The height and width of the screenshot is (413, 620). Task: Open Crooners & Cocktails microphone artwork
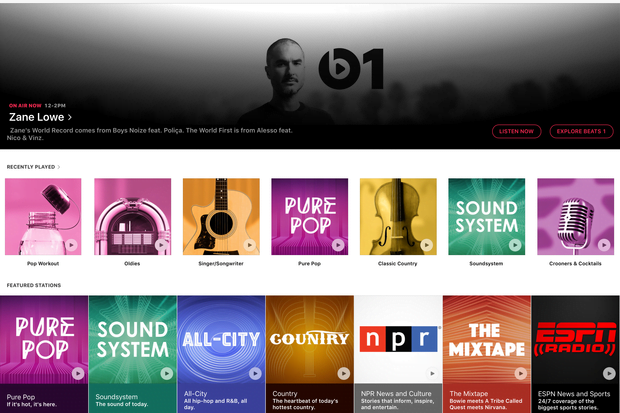(576, 216)
